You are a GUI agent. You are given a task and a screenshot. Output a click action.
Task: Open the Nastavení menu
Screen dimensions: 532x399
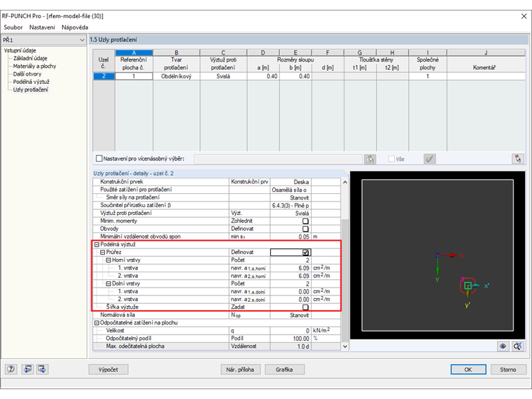click(42, 27)
